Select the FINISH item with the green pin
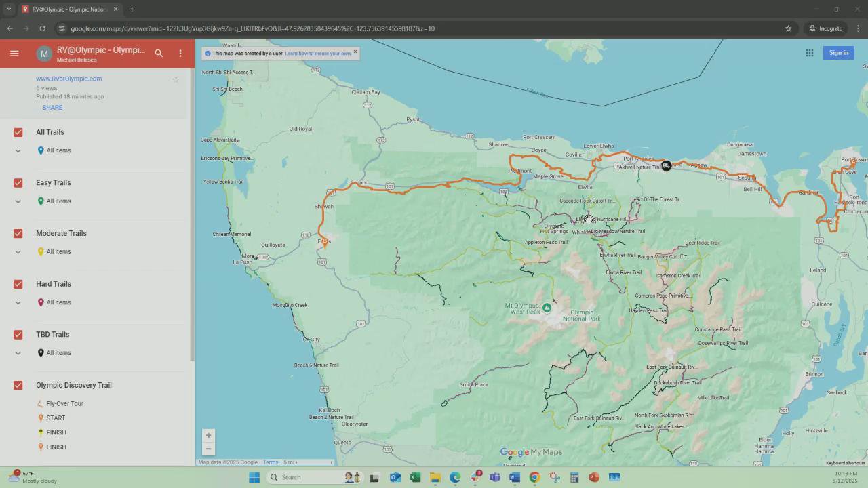868x488 pixels. point(56,432)
